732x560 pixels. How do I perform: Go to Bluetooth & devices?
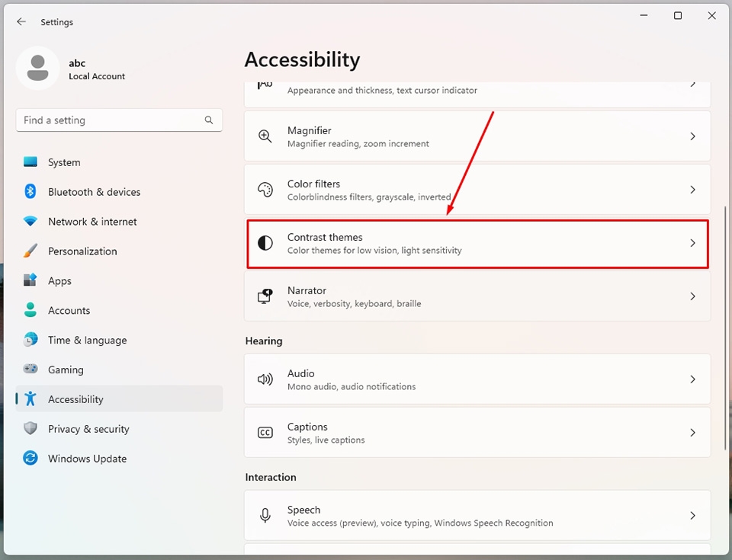(x=119, y=192)
